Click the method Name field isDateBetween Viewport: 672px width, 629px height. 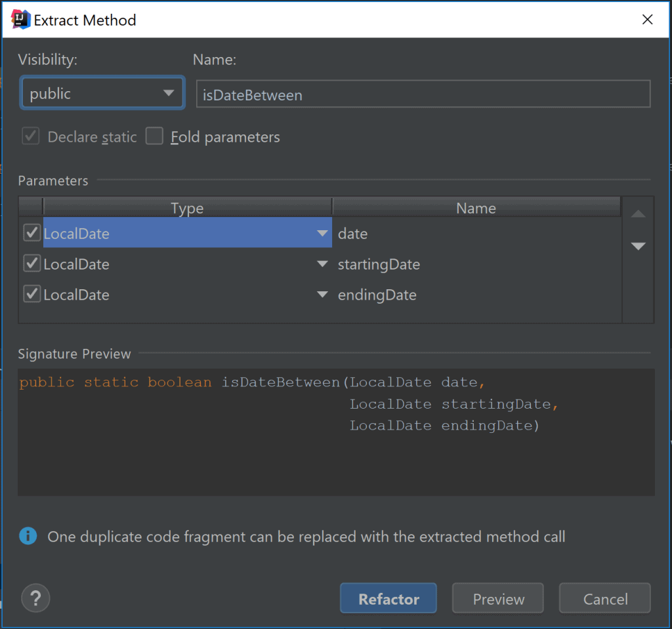click(423, 94)
